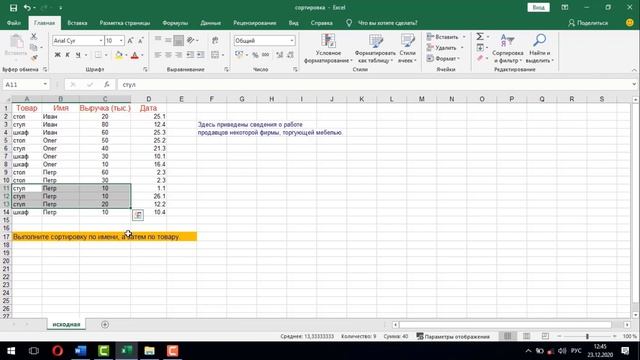Switch to the Разметка страницы tab
This screenshot has height=360, width=640.
tap(125, 23)
